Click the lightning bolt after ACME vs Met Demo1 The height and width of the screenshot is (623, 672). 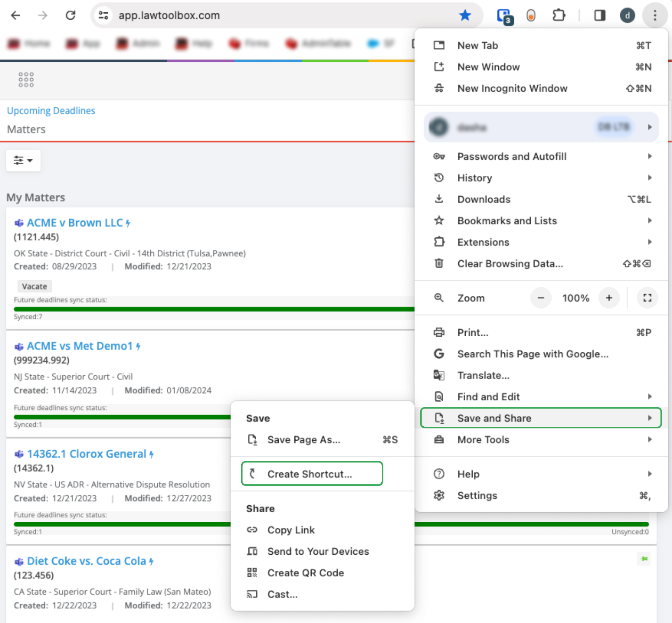pyautogui.click(x=138, y=347)
